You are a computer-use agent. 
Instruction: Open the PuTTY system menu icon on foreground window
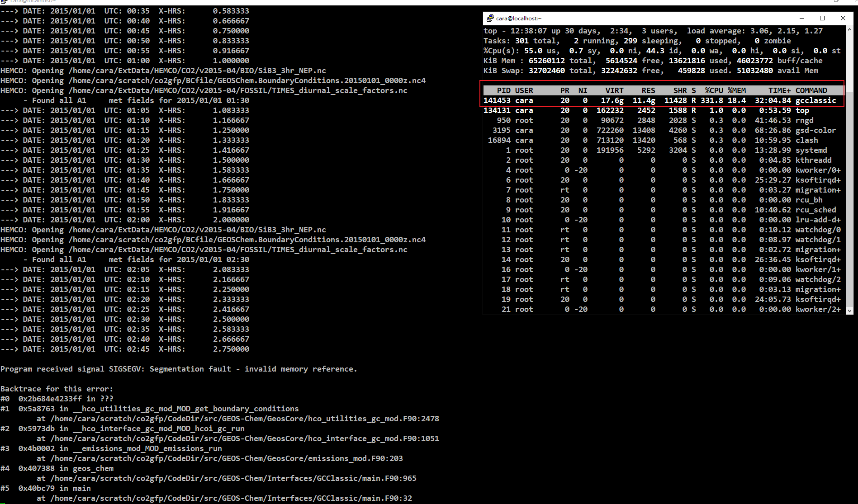tap(490, 18)
